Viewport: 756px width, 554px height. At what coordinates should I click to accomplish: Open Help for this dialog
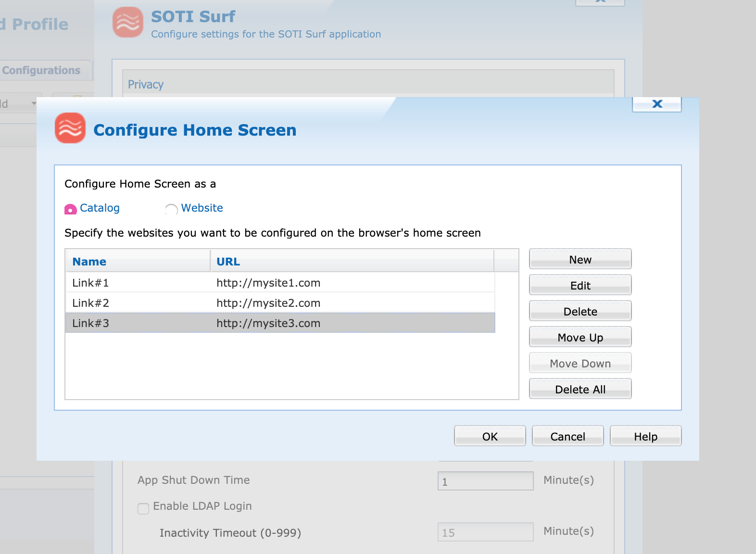pos(645,436)
